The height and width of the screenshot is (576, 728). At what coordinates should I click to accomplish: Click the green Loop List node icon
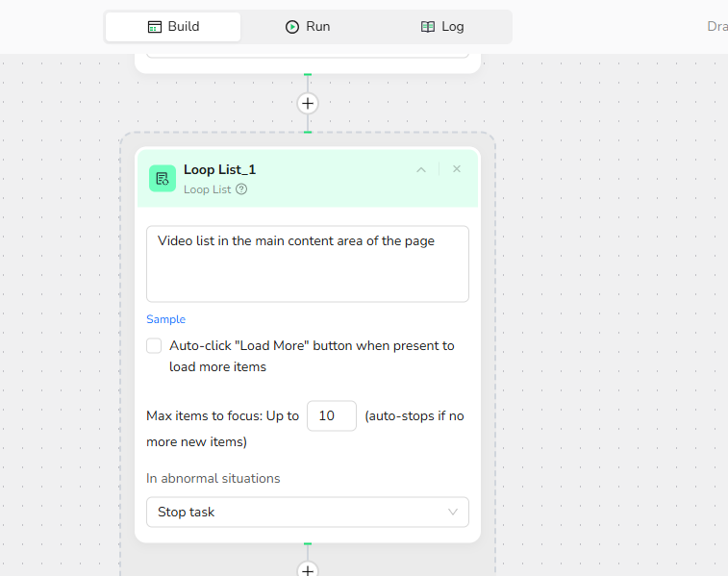(x=163, y=178)
